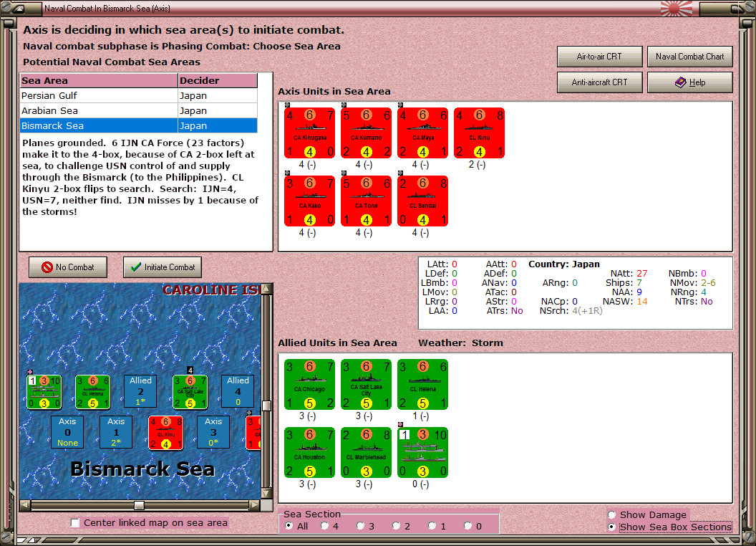756x546 pixels.
Task: Select Persian Gulf sea area row
Action: tap(138, 95)
